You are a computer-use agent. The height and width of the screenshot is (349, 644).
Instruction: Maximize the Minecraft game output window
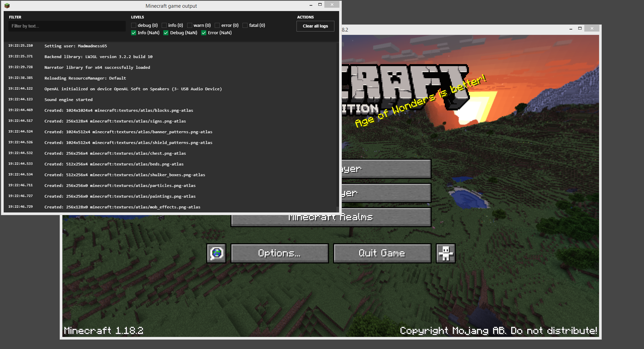pyautogui.click(x=320, y=5)
